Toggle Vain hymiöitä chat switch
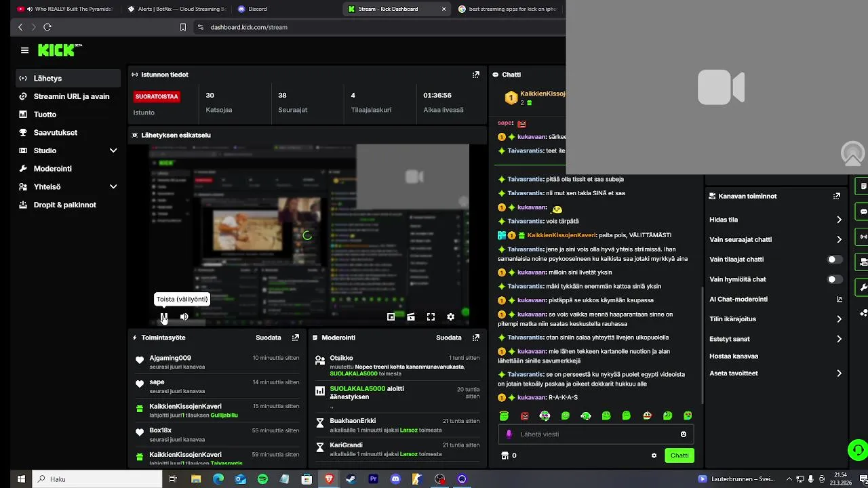The image size is (868, 488). pos(835,279)
